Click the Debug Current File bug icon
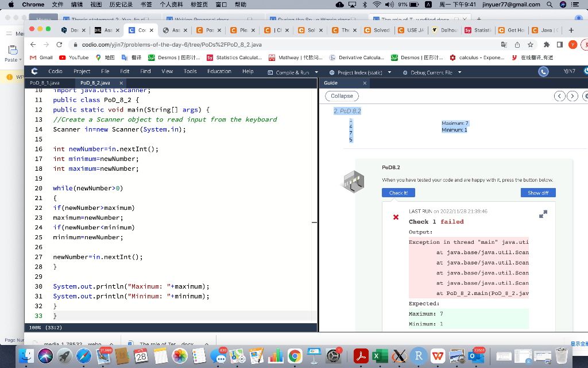 click(x=405, y=72)
